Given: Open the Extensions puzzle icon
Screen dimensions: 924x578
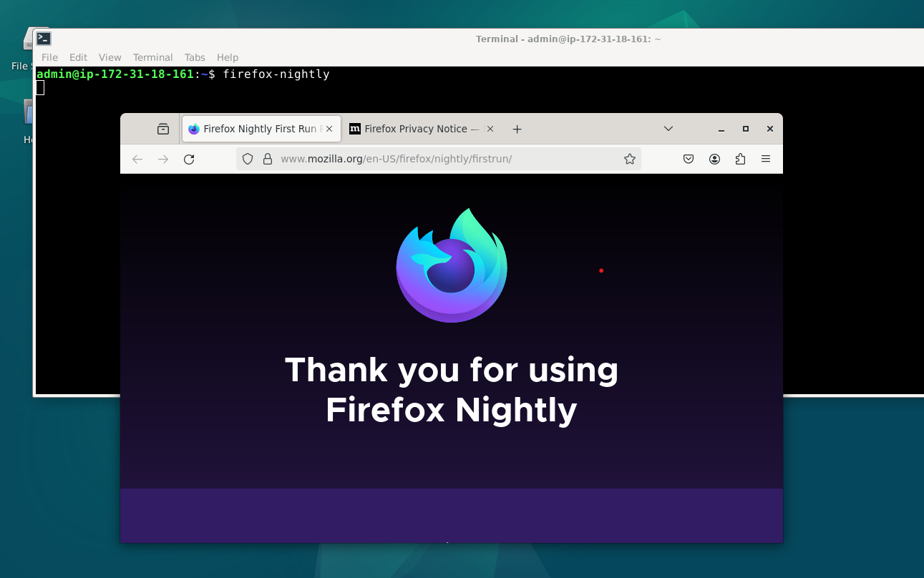Looking at the screenshot, I should [x=740, y=159].
